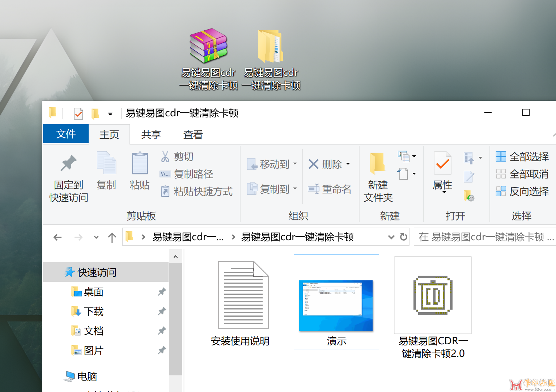556x392 pixels.
Task: Expand the Move to dropdown
Action: coord(295,164)
